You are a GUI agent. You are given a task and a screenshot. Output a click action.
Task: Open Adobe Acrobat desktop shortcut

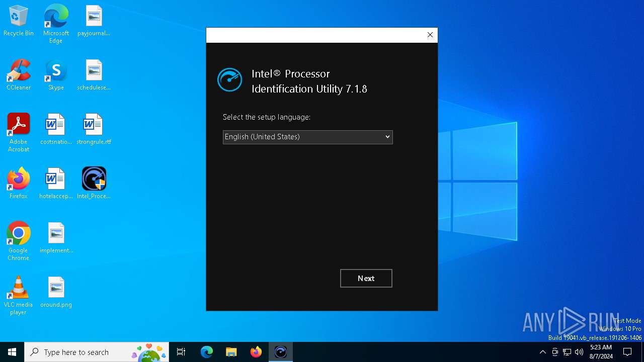(19, 133)
